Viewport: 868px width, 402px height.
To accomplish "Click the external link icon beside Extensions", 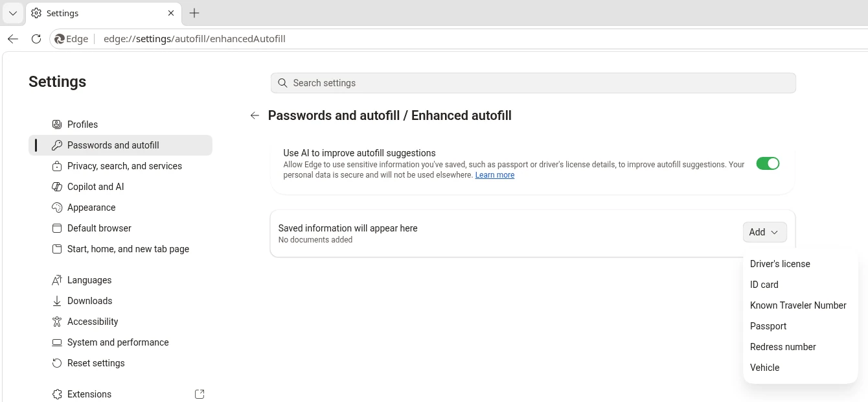I will 200,394.
